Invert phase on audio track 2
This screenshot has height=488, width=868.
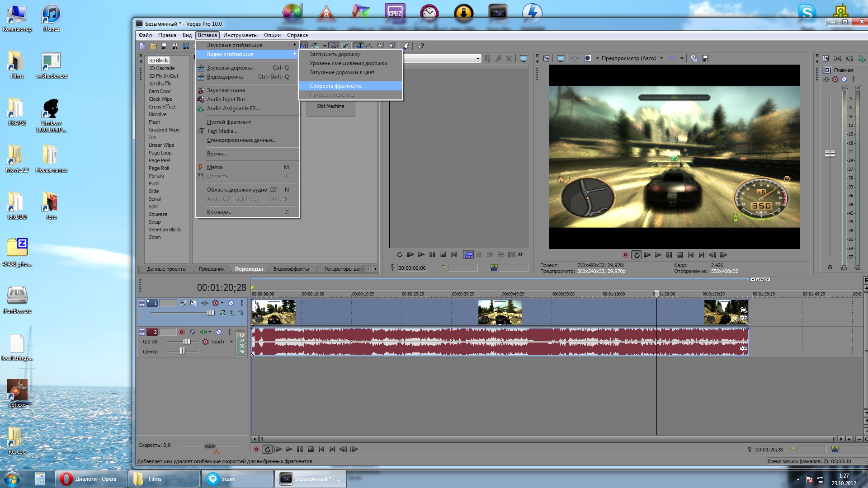(192, 332)
